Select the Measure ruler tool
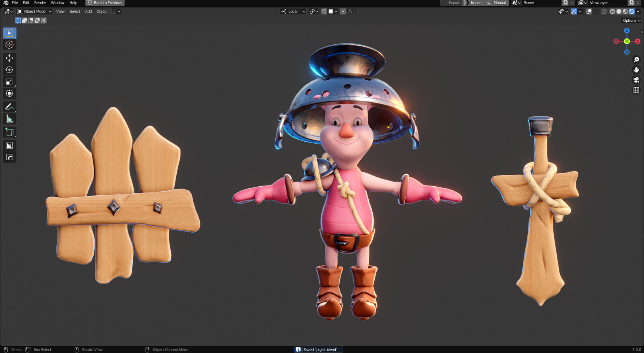Screen dimensions: 644x353 click(x=9, y=119)
